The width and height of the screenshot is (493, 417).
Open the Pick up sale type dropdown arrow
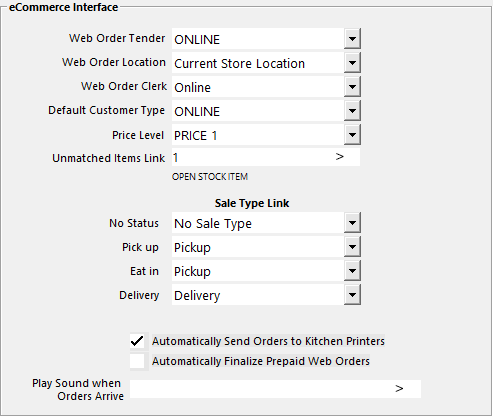[352, 247]
